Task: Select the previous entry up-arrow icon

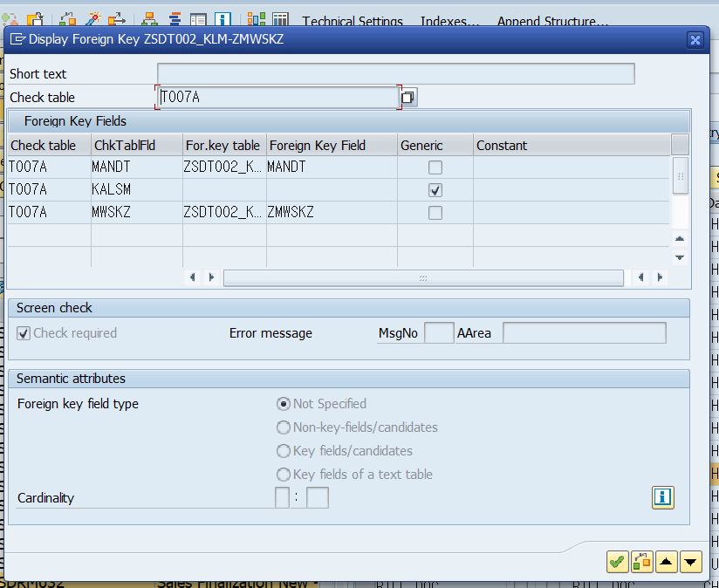Action: [x=666, y=562]
